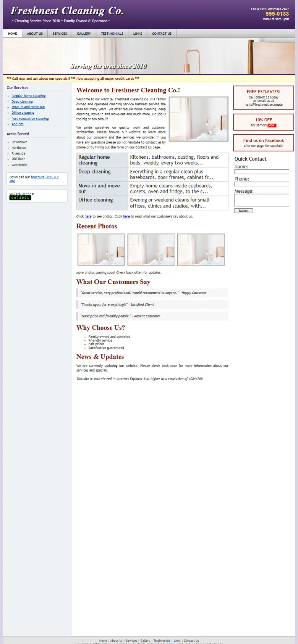Click 'Downtown' in Areas Served

click(19, 142)
